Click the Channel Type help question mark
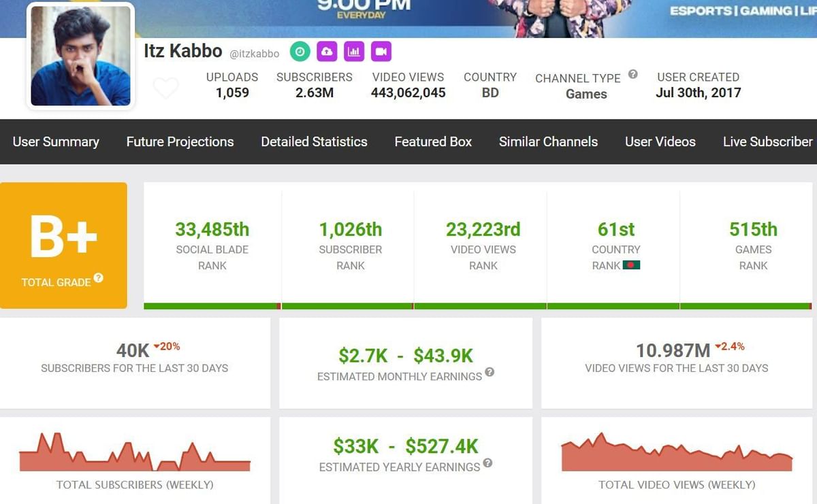 (x=634, y=74)
